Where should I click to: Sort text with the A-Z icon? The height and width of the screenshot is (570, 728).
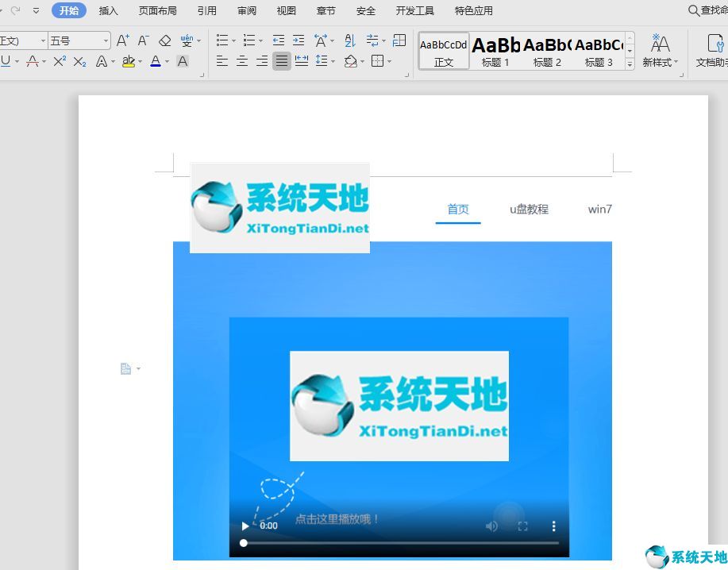(x=350, y=40)
